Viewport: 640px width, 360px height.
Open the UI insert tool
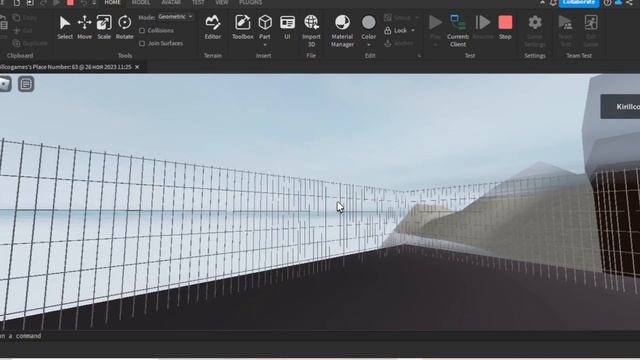pos(287,27)
